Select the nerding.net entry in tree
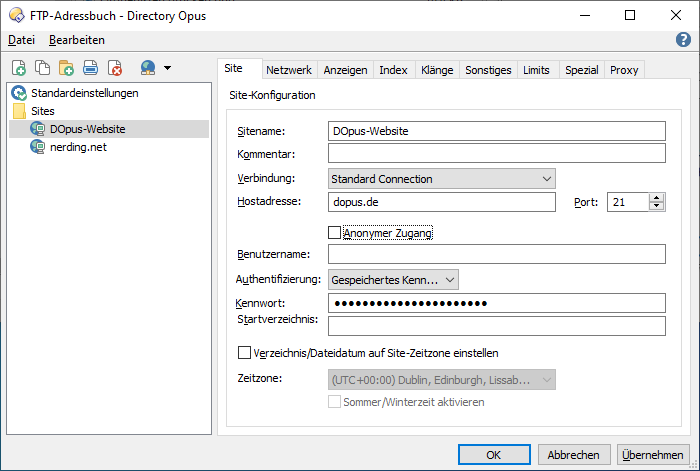700x471 pixels. [x=78, y=147]
